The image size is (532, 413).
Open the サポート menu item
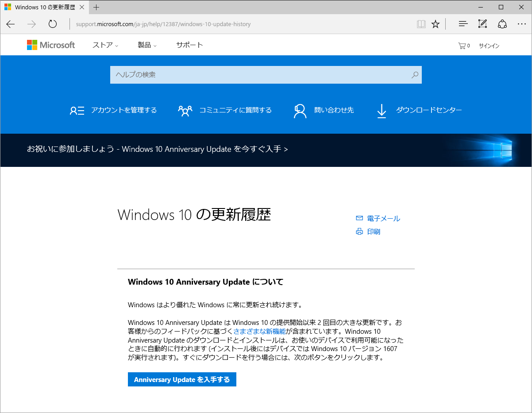click(189, 45)
